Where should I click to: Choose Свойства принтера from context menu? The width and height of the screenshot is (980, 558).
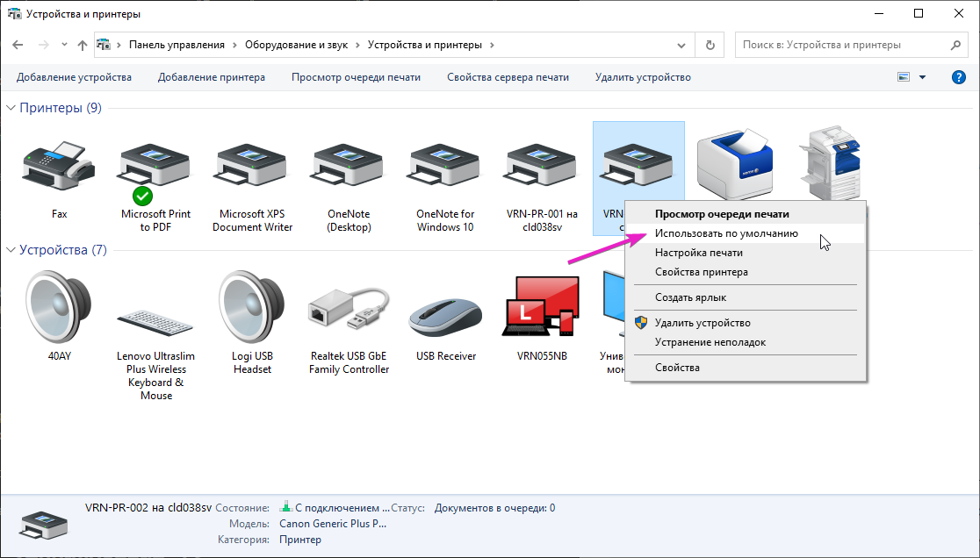pyautogui.click(x=701, y=272)
